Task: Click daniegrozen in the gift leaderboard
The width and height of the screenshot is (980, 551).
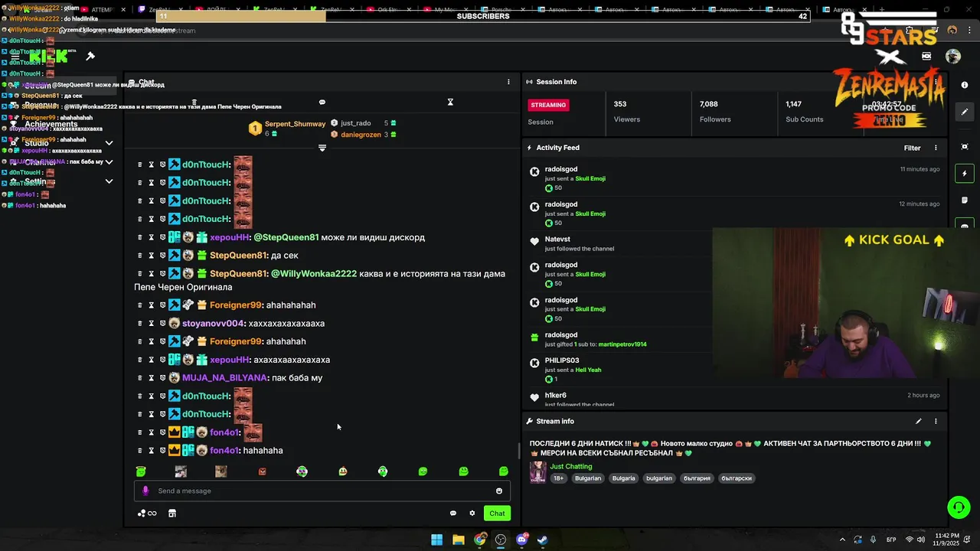Action: (x=361, y=135)
